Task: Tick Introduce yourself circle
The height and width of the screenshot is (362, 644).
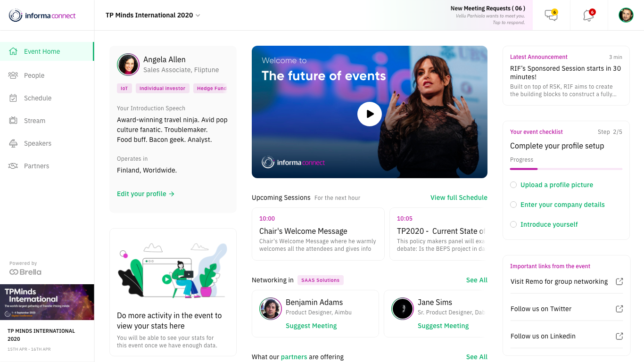Action: [x=513, y=224]
